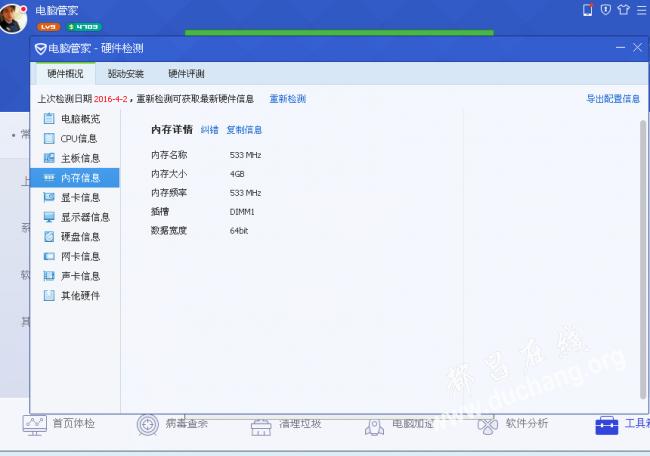Click the 内存频率 label
Screen dimensions: 650x456
pyautogui.click(x=169, y=193)
